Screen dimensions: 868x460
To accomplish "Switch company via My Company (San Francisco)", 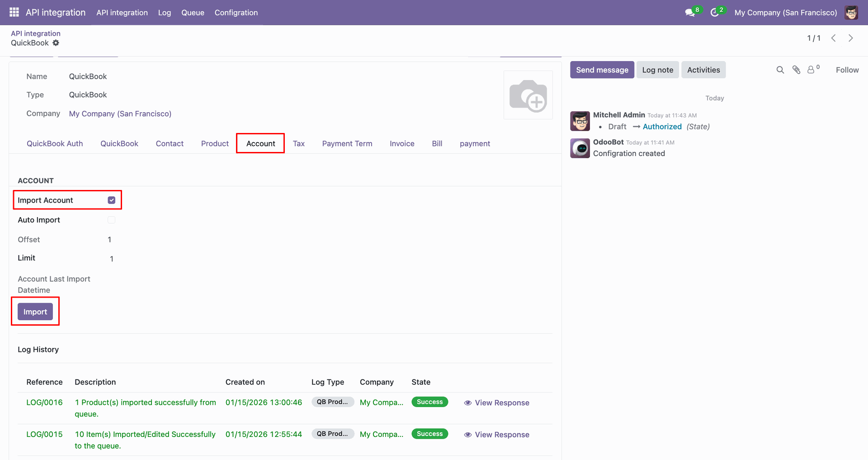I will pos(786,13).
